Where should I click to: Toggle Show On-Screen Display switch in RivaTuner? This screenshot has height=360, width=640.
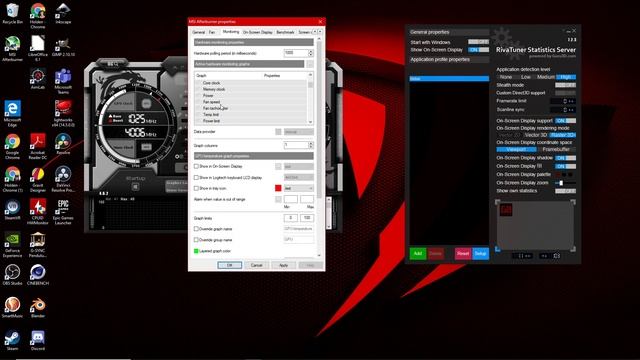[478, 50]
